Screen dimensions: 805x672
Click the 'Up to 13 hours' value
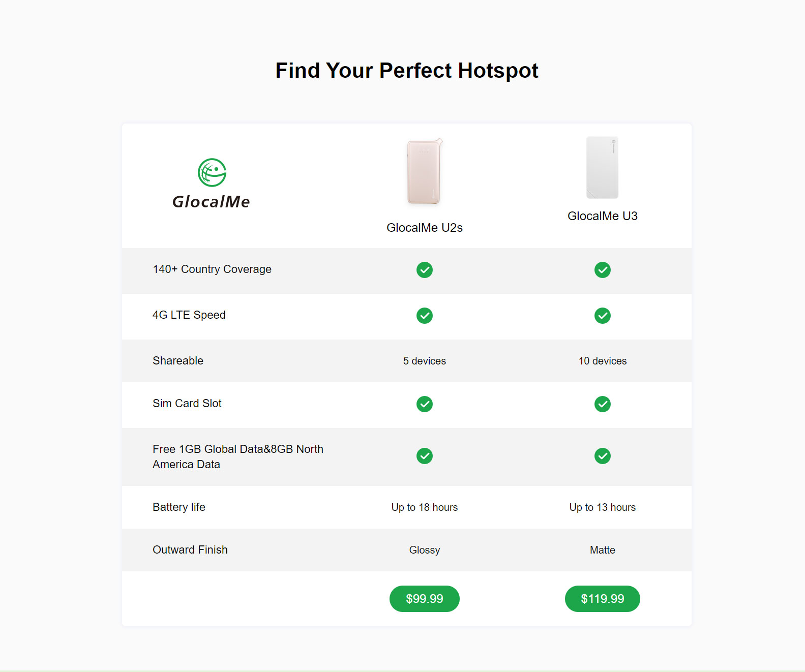pos(603,507)
